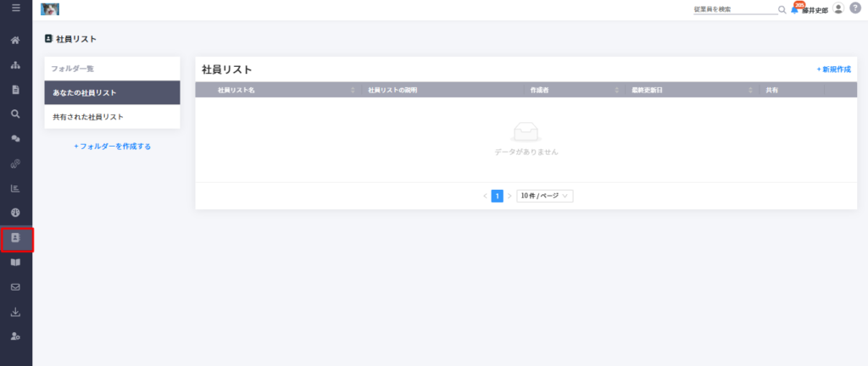This screenshot has width=868, height=366.
Task: Toggle the hamburger menu in sidebar
Action: point(16,8)
